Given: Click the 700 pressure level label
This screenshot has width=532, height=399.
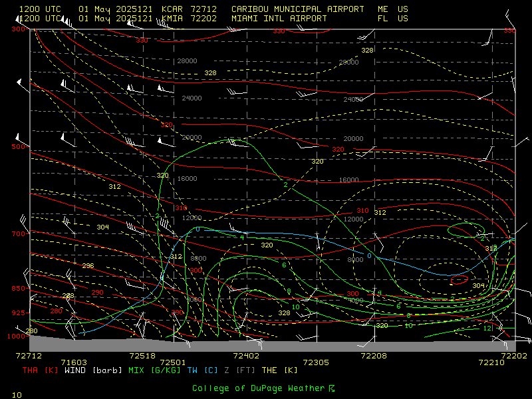Looking at the screenshot, I should (x=18, y=234).
